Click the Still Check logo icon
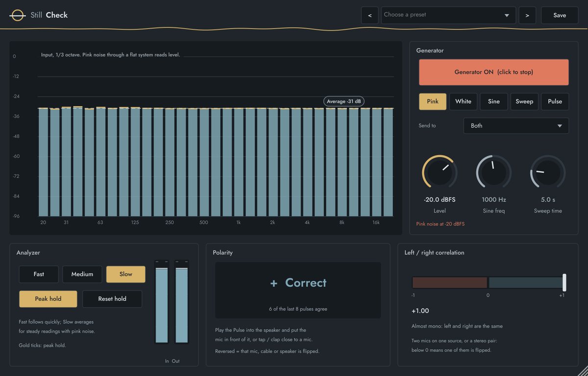588x376 pixels. [x=17, y=15]
